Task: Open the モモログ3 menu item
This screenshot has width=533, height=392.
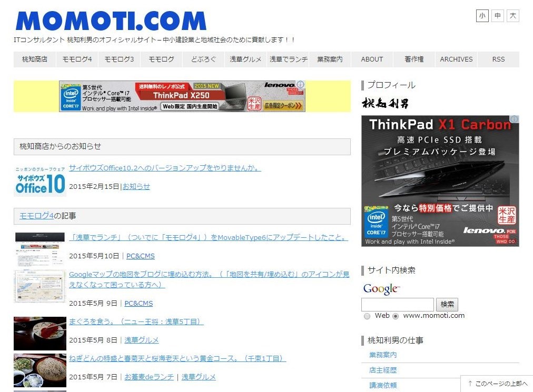Action: 119,59
